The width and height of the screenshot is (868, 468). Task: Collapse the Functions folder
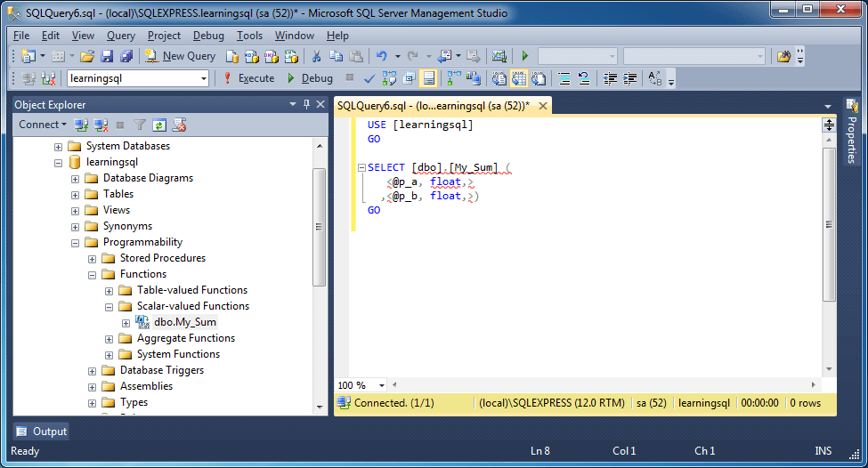pos(92,275)
